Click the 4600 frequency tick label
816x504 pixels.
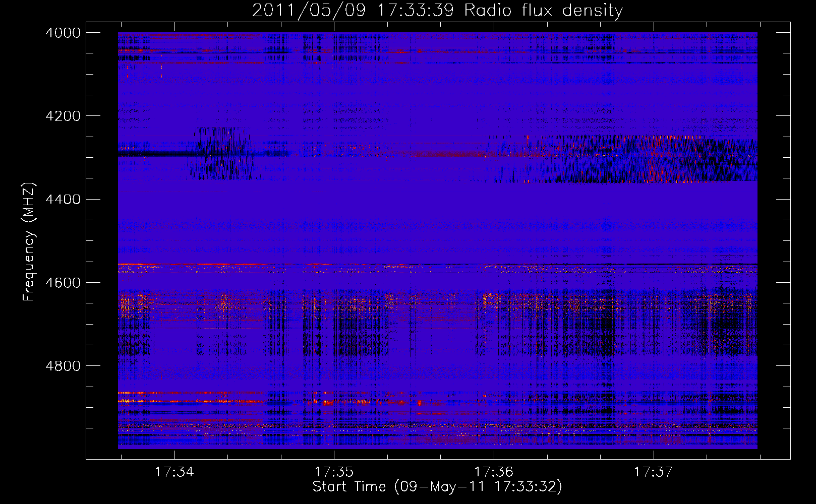pos(63,283)
